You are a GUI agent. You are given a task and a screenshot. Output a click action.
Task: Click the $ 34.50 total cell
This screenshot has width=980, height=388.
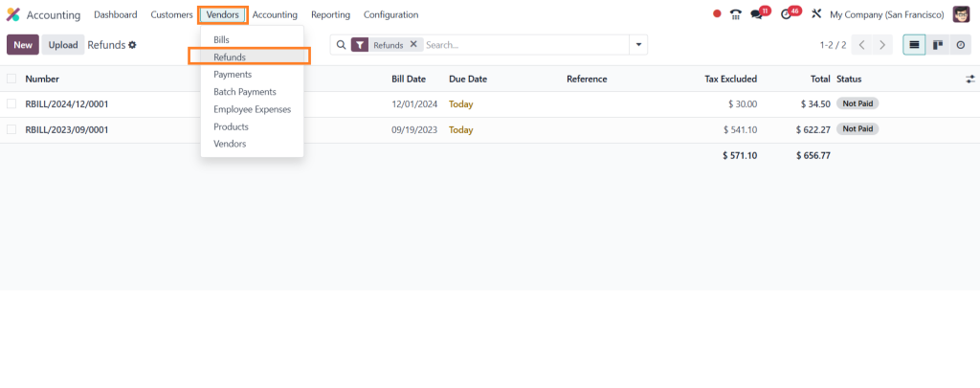coord(815,104)
